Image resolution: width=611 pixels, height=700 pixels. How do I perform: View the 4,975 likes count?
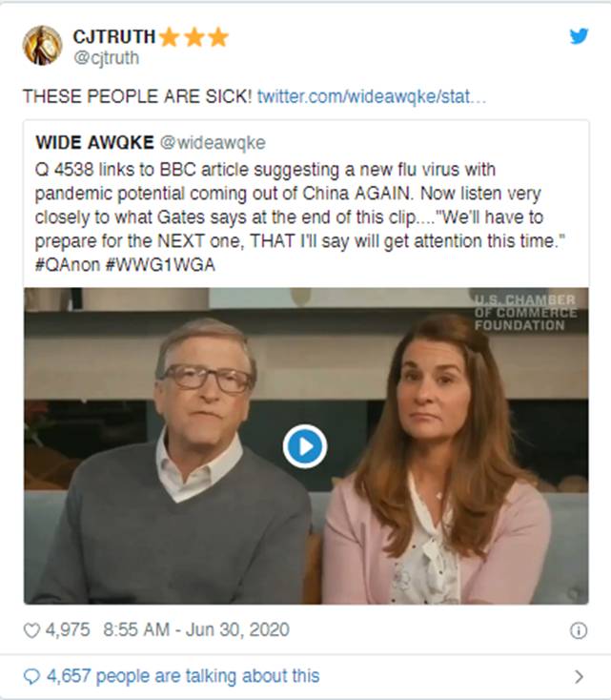68,630
